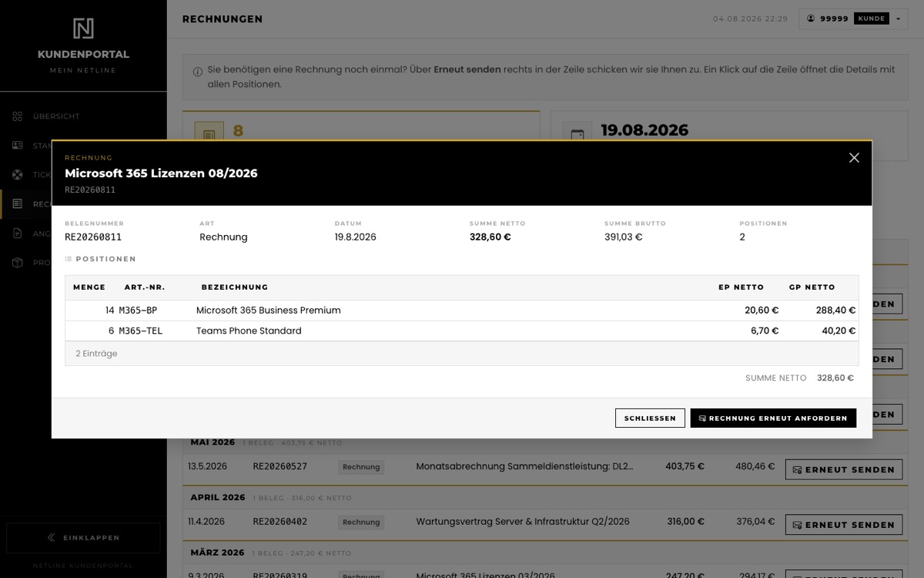Select the Rechnungen invoice list icon
This screenshot has height=578, width=924.
pyautogui.click(x=18, y=204)
